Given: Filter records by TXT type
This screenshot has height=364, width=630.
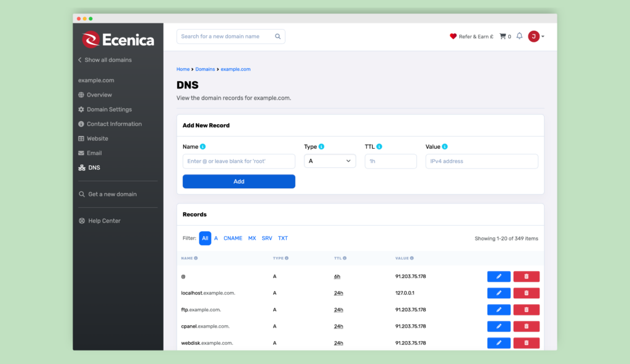Looking at the screenshot, I should coord(283,238).
